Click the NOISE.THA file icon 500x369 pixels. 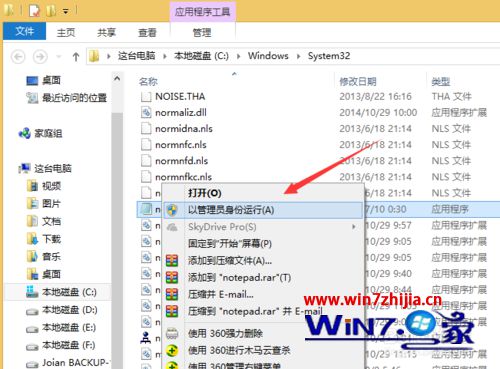point(146,97)
